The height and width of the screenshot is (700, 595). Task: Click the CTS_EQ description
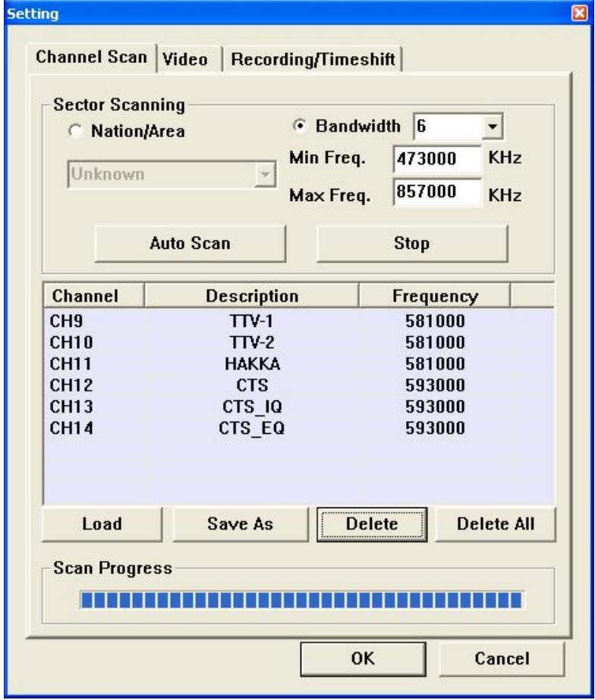click(251, 428)
